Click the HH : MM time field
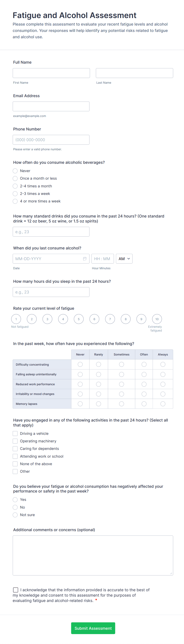Image resolution: width=184 pixels, height=644 pixels. click(x=102, y=259)
